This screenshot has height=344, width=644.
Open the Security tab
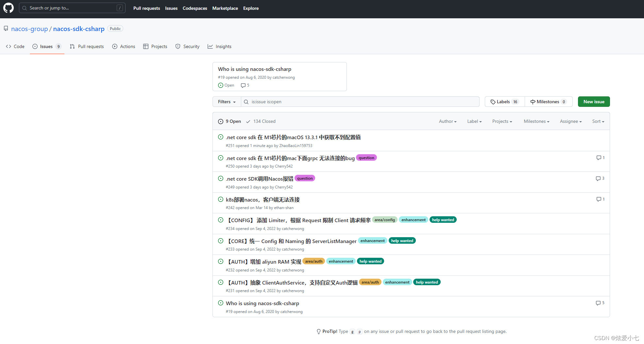click(x=188, y=47)
